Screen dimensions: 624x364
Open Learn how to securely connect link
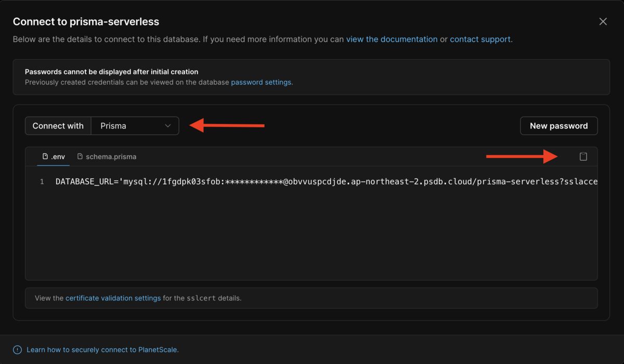(102, 350)
